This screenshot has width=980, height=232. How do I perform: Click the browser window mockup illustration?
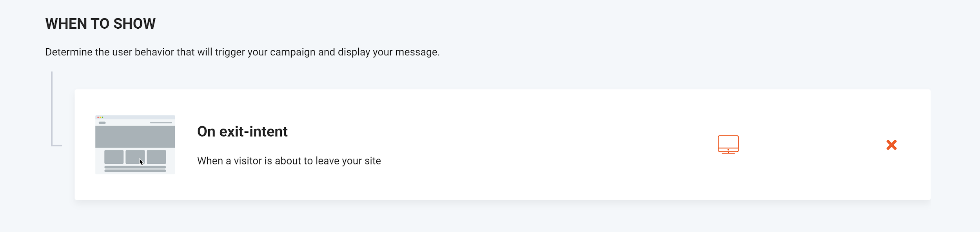click(135, 145)
